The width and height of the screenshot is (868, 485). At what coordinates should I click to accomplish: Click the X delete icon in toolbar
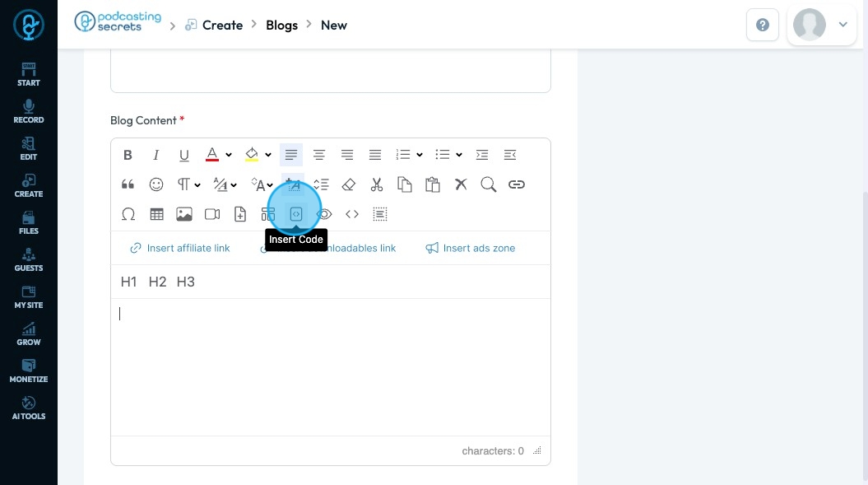461,184
